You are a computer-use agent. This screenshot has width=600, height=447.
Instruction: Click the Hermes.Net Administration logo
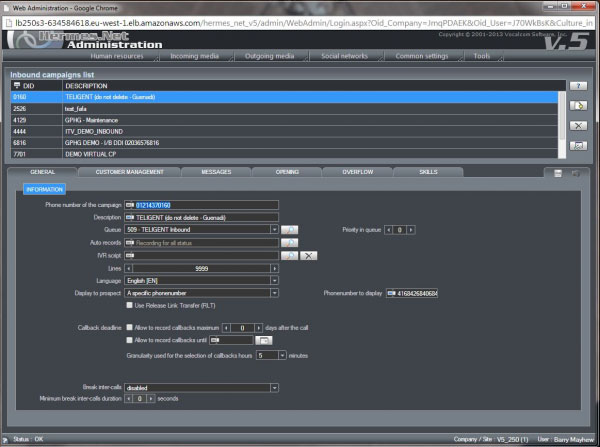click(86, 40)
